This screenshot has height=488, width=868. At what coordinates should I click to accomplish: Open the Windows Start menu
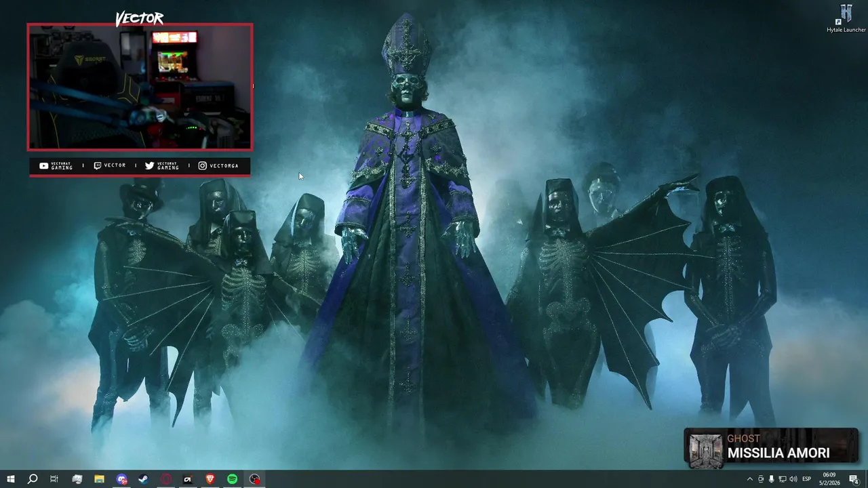coord(11,479)
